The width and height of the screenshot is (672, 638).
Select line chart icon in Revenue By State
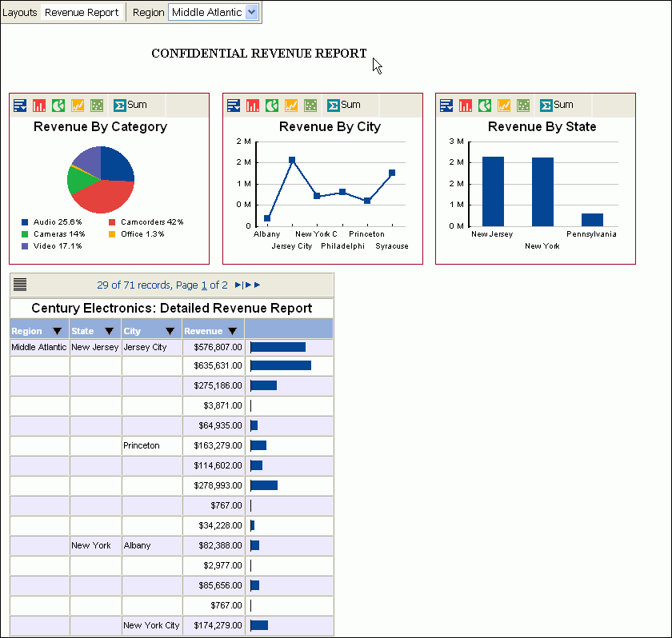tap(504, 106)
